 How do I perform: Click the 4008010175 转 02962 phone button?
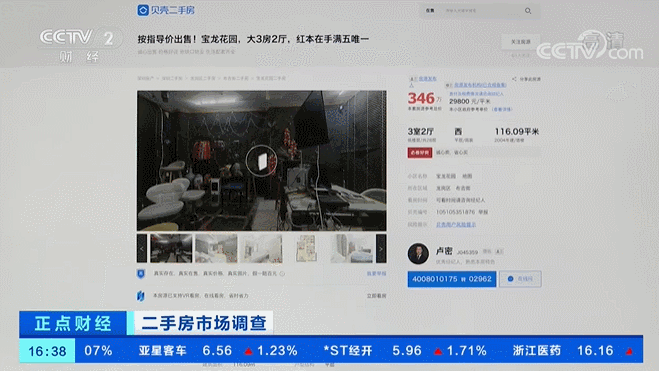click(452, 279)
